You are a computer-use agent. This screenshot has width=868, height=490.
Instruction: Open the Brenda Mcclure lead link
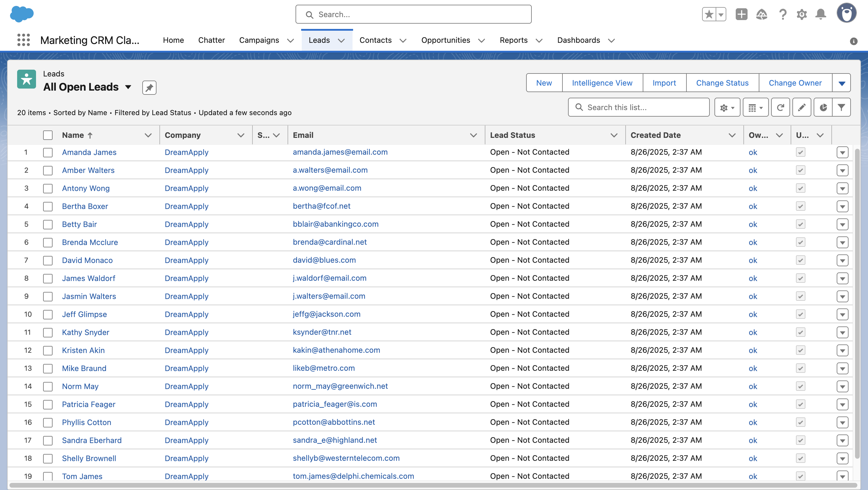coord(90,242)
